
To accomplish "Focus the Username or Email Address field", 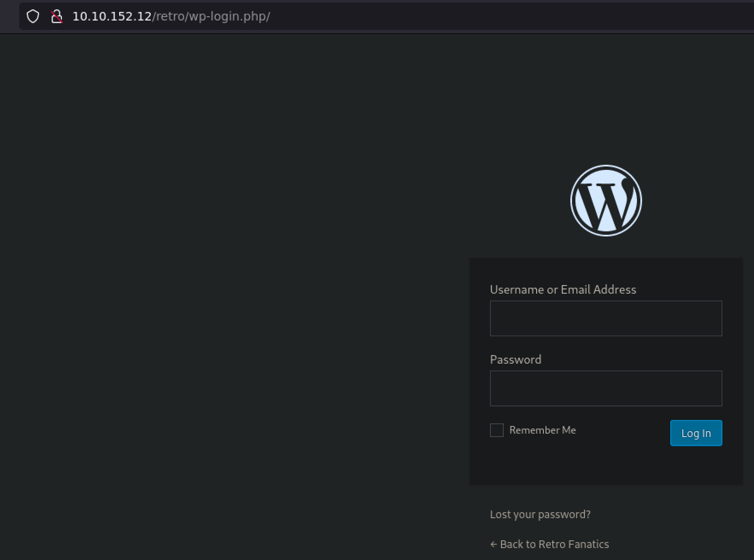I will (x=606, y=318).
